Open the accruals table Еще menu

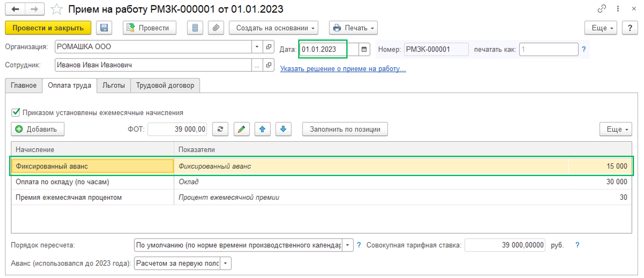click(616, 129)
